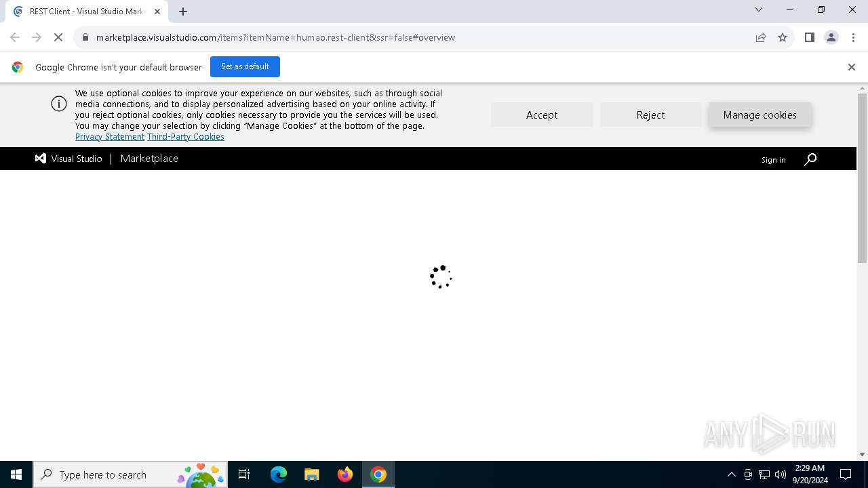View site information via the lock icon
Image resolution: width=868 pixels, height=488 pixels.
pyautogui.click(x=85, y=37)
